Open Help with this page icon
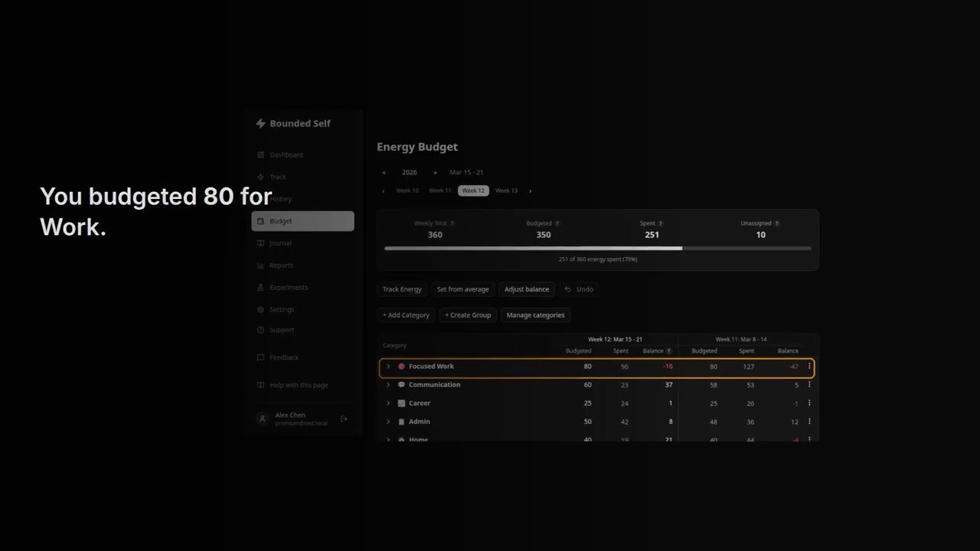The height and width of the screenshot is (551, 980). tap(260, 385)
